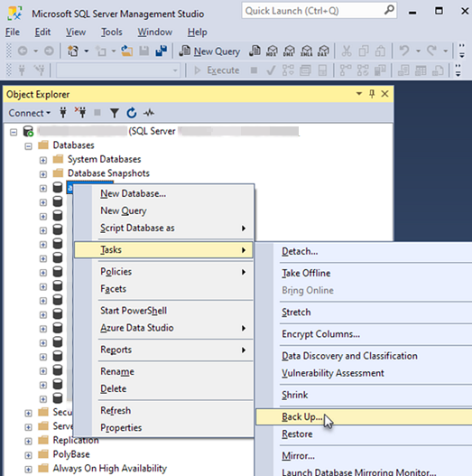The image size is (472, 476).
Task: Open the Edit menu
Action: coord(42,32)
